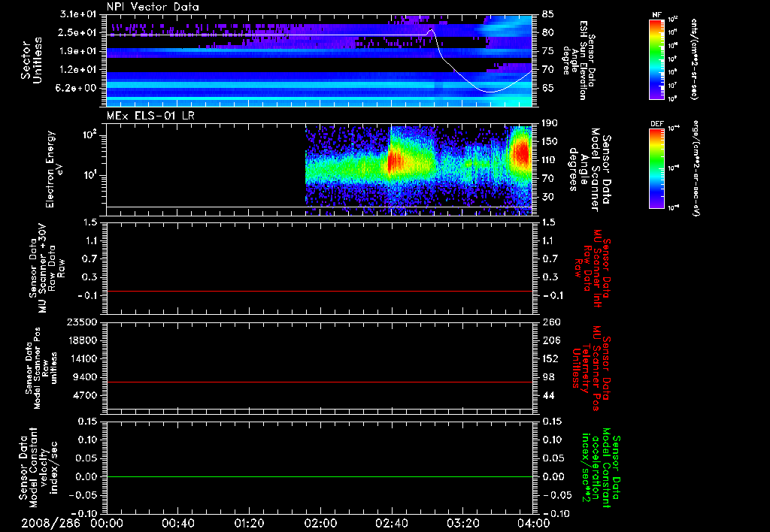Viewport: 770px width, 532px height.
Task: Click the '23500' scanner position tick value
Action: (82, 322)
